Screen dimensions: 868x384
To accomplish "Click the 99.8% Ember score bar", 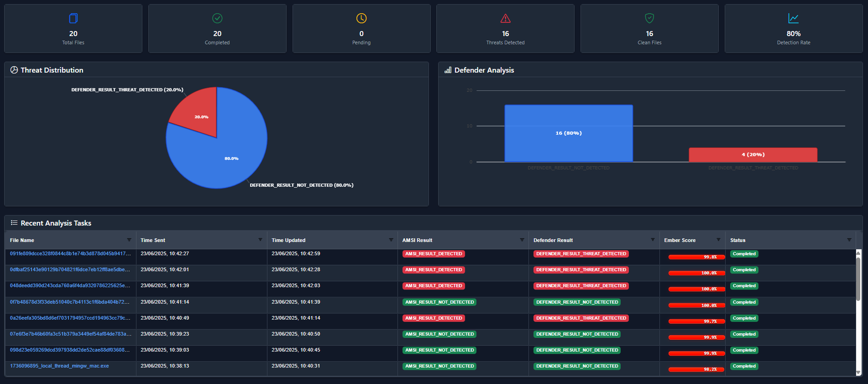I will pos(696,257).
